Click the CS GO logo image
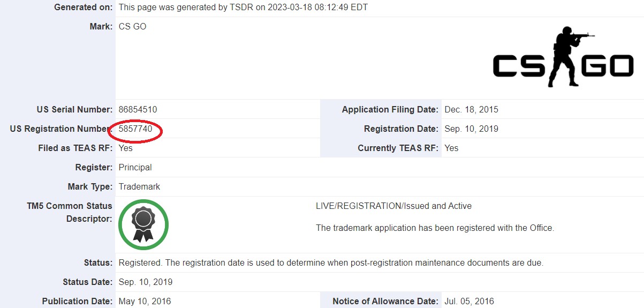Image resolution: width=644 pixels, height=308 pixels. click(563, 58)
